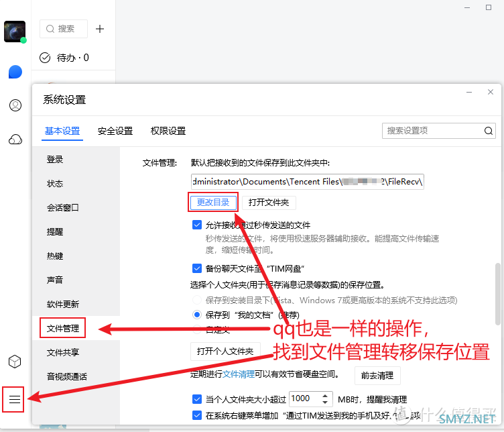Click the main 搜索 search box
This screenshot has width=504, height=432.
pos(64,29)
